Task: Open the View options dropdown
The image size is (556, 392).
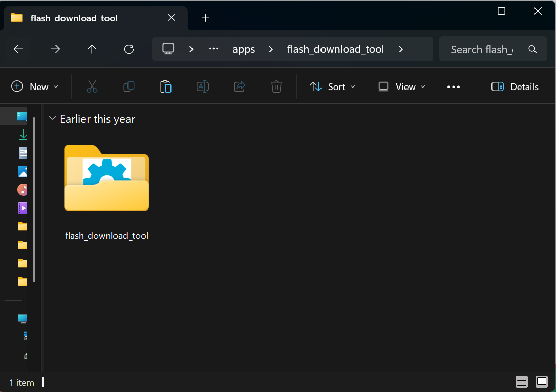Action: pyautogui.click(x=401, y=86)
